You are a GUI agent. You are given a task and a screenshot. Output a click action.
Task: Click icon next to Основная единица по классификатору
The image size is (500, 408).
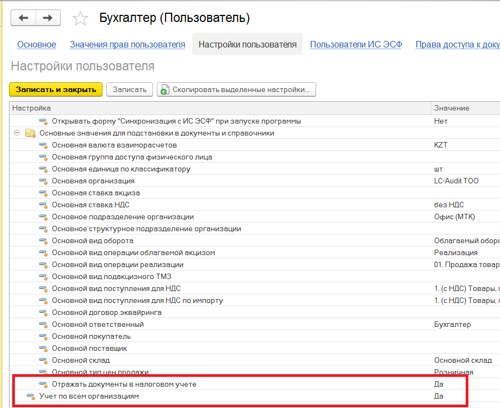tap(43, 169)
